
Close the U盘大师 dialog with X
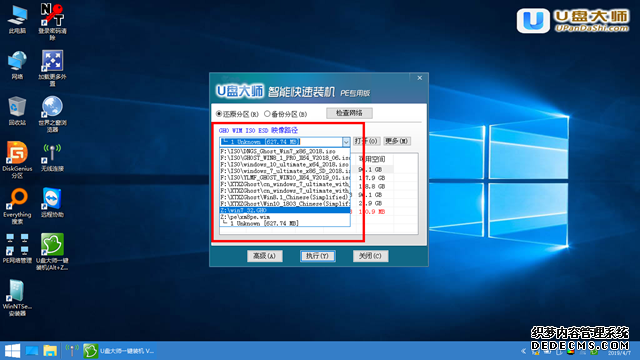419,78
